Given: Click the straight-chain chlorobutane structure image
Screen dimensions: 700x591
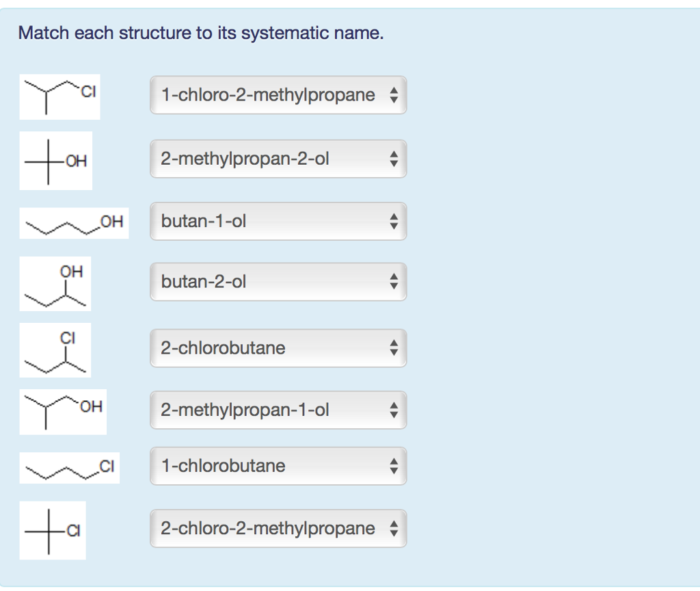Looking at the screenshot, I should (70, 468).
